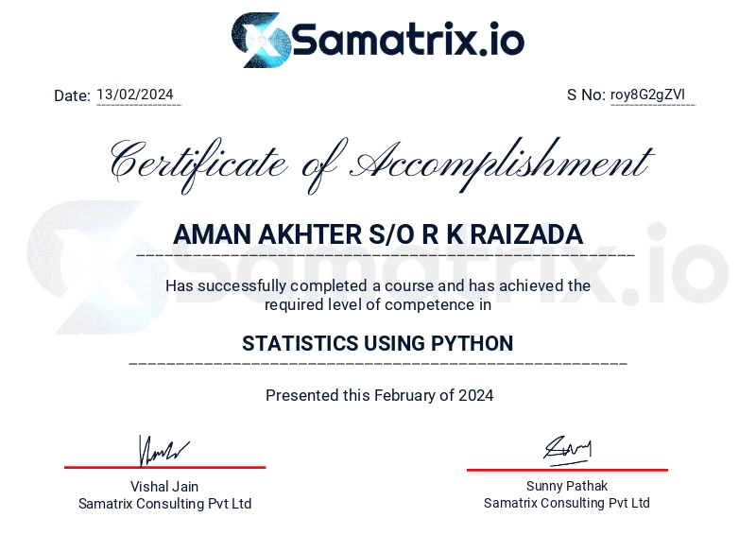This screenshot has height=535, width=756.
Task: Click the course title STATISTICS USING PYTHON
Action: pos(378,343)
